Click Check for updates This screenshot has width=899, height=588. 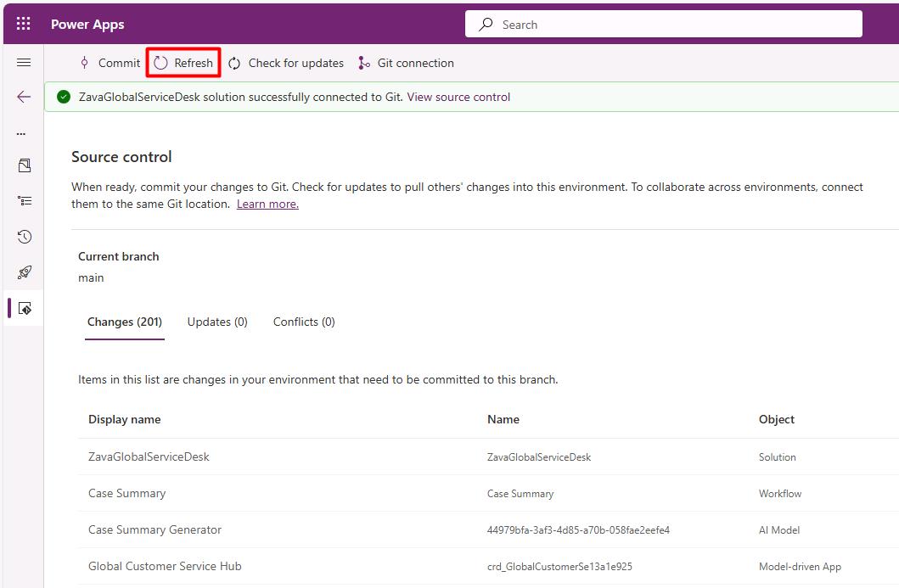285,63
